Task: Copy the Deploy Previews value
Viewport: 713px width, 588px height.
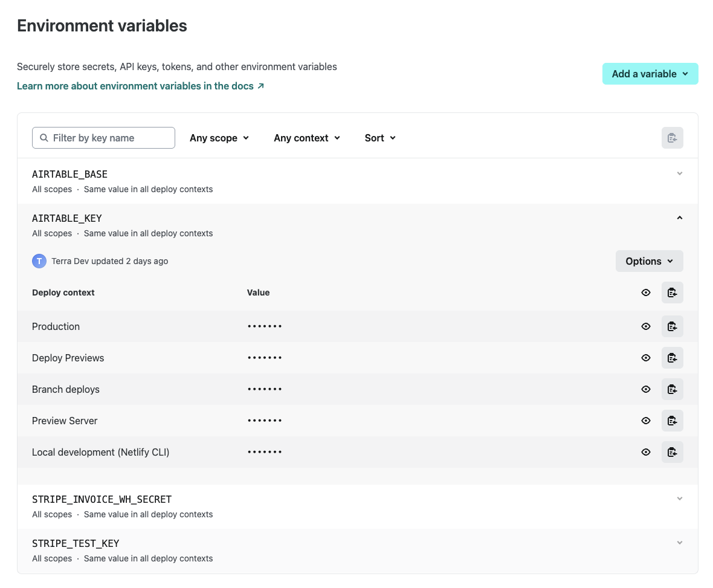Action: pos(672,357)
